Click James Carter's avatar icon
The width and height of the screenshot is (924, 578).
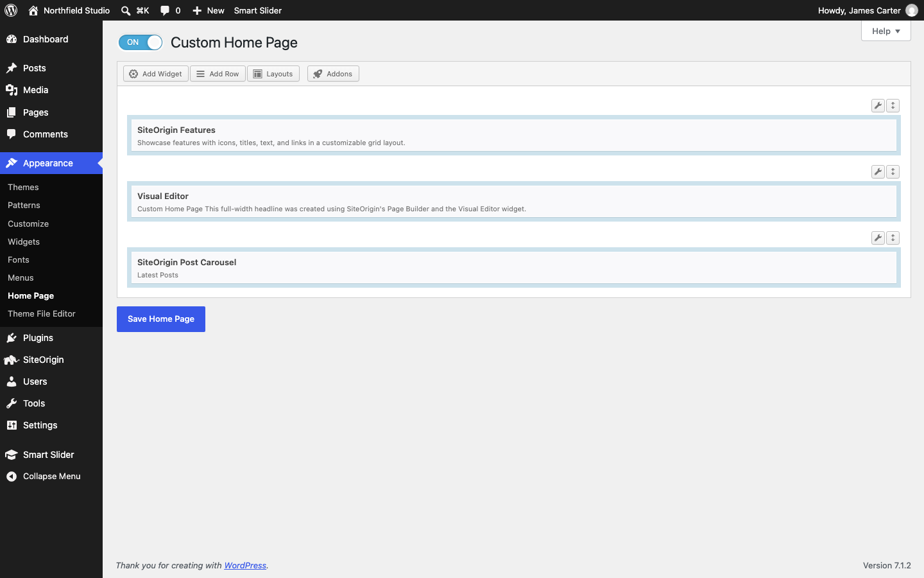pyautogui.click(x=912, y=10)
